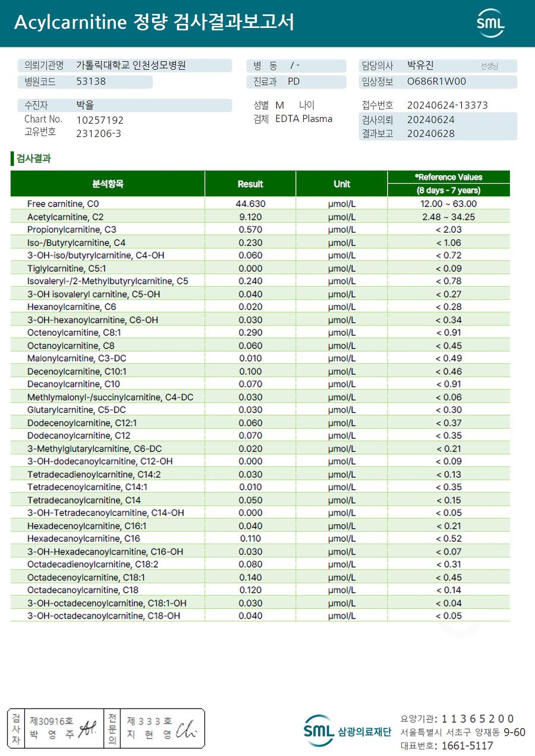This screenshot has height=756, width=535.
Task: Select reference range '2.48 ~ 34.25'
Action: pos(449,217)
